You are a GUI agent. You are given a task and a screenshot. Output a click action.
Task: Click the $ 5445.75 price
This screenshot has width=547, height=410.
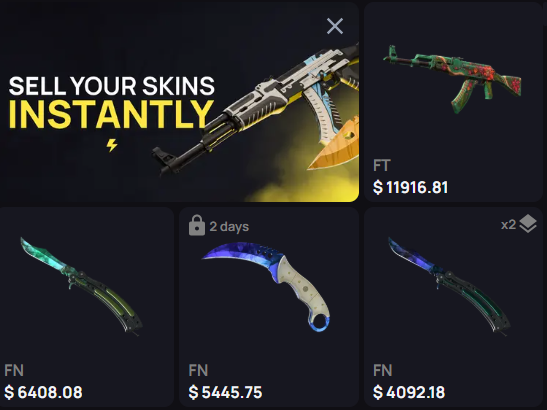pos(225,392)
